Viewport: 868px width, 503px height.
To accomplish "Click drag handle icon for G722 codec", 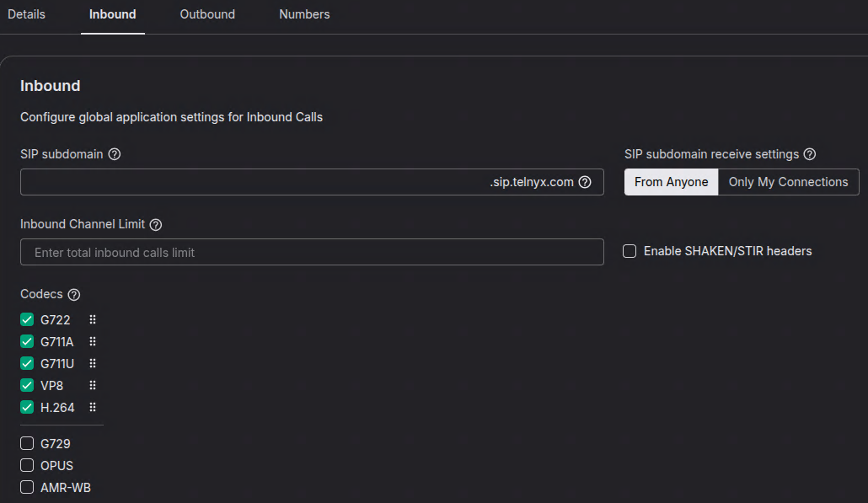I will [93, 320].
